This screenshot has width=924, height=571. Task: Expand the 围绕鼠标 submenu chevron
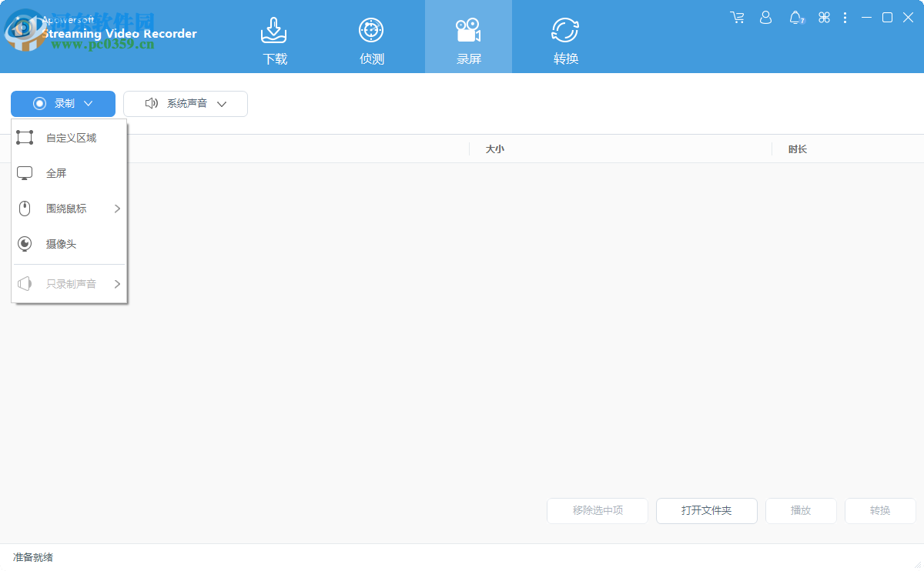117,208
